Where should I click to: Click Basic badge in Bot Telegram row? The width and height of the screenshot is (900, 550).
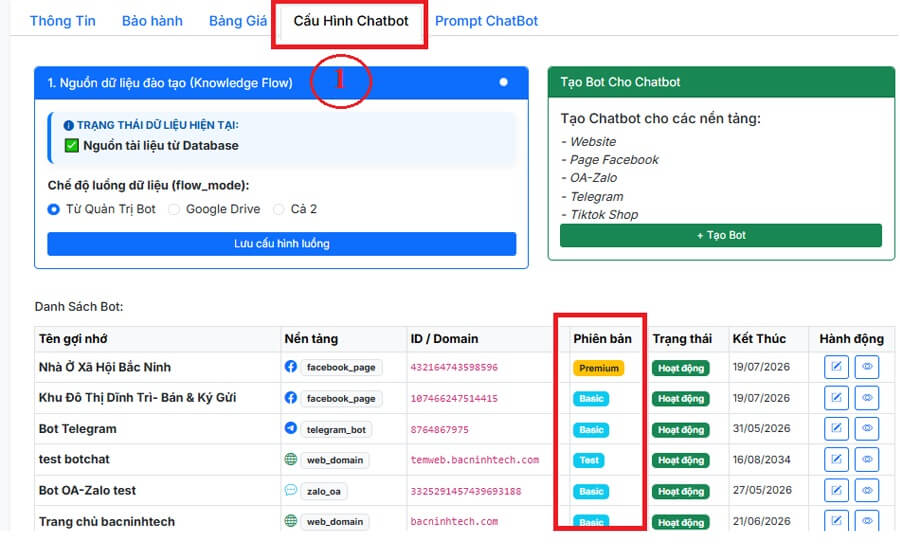(591, 429)
